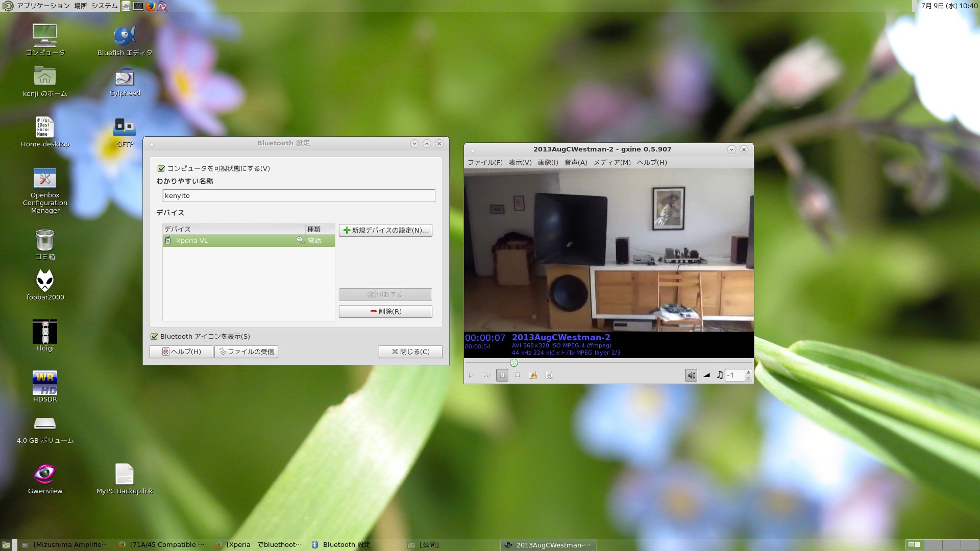
Task: Toggle the show Bluetooth icon checkbox
Action: pyautogui.click(x=154, y=337)
